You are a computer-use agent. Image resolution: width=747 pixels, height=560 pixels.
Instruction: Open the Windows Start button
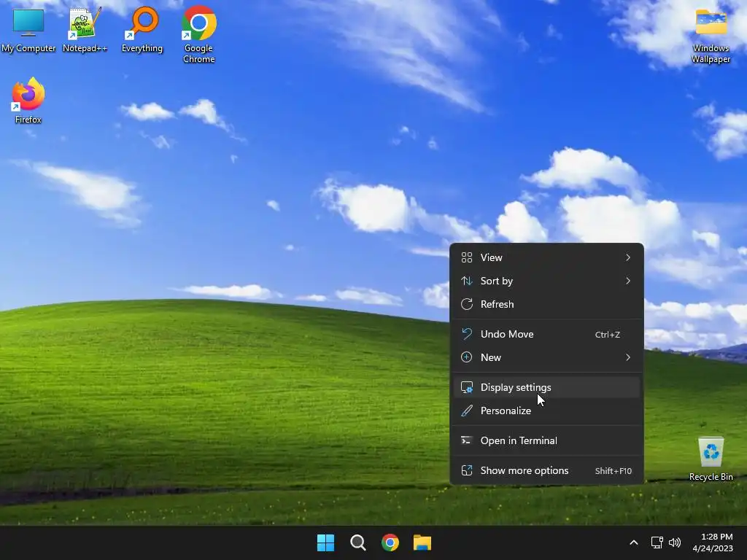pyautogui.click(x=326, y=542)
